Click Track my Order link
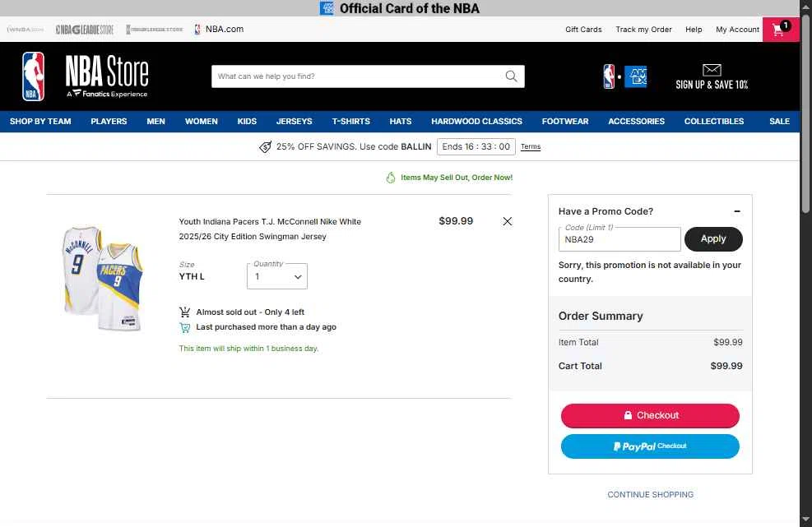The width and height of the screenshot is (812, 527). click(x=643, y=30)
